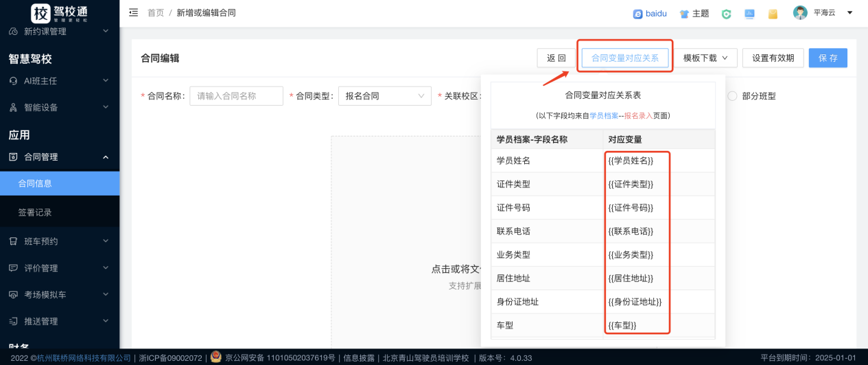The width and height of the screenshot is (868, 365).
Task: Click the AI班主任 headset icon
Action: [x=13, y=81]
